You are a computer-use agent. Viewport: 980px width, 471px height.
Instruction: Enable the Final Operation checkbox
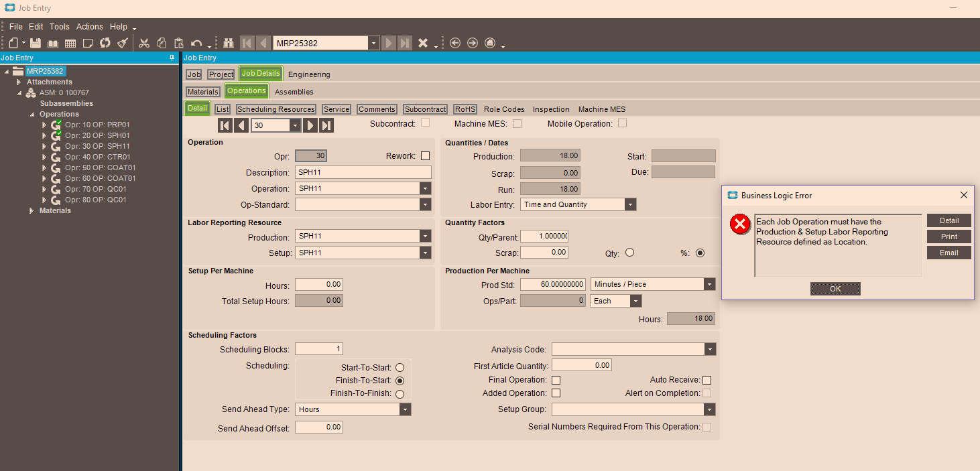(x=556, y=380)
